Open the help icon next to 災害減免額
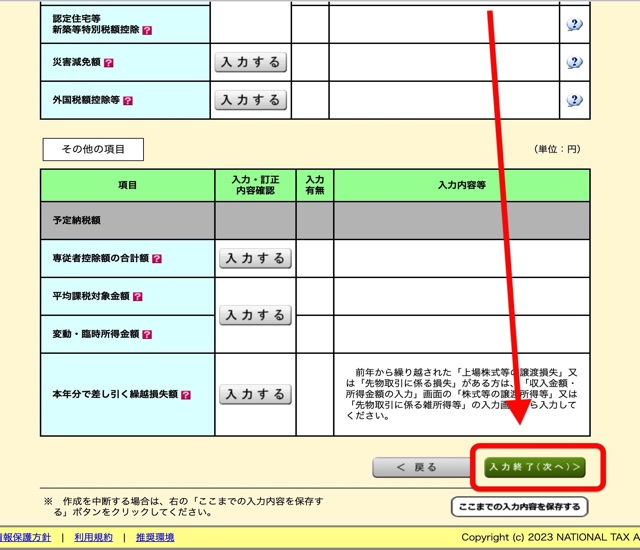Screen dimensions: 640x550 [x=109, y=63]
